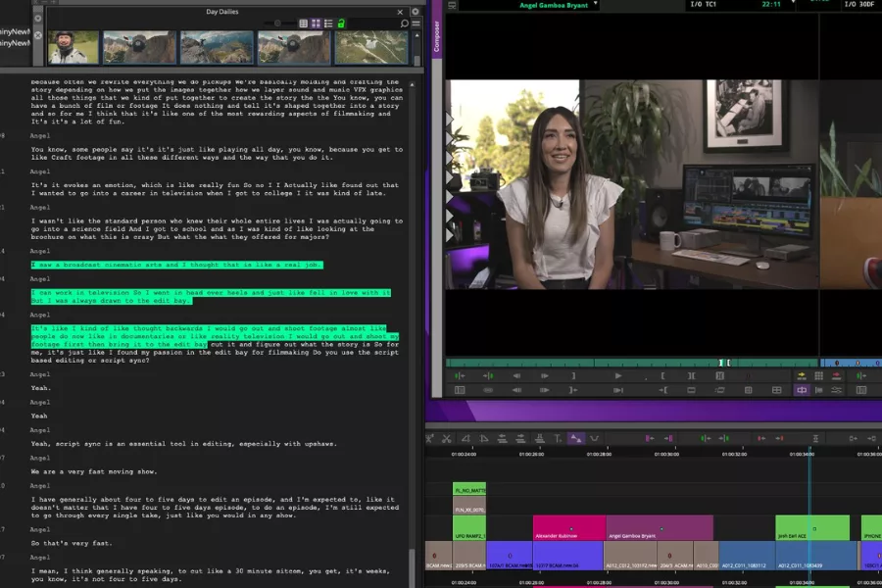Viewport: 882px width, 588px height.
Task: Click the Extract/Splice-In segment arrow in timeline toolbar
Action: pos(521,438)
